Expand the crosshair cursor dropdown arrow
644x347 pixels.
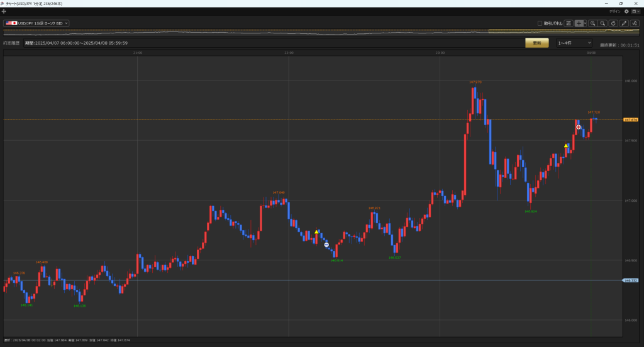coord(585,23)
